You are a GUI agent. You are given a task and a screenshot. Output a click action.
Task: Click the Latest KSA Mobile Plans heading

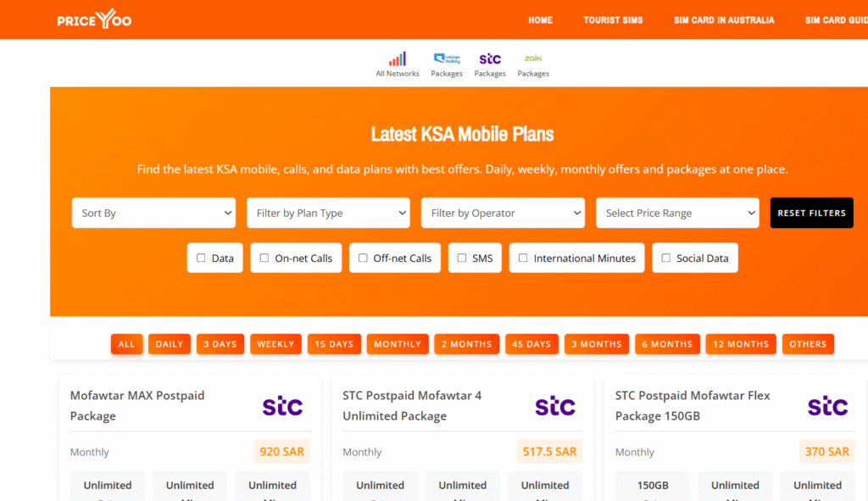[462, 134]
